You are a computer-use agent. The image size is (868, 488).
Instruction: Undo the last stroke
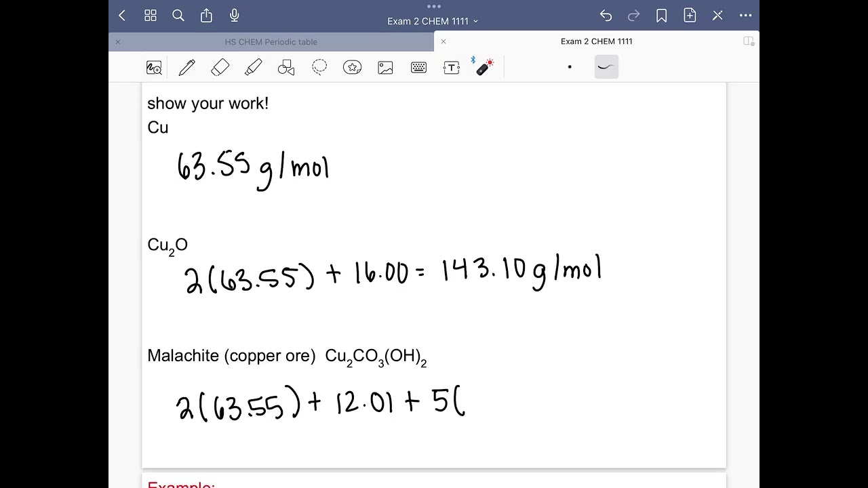(x=606, y=16)
